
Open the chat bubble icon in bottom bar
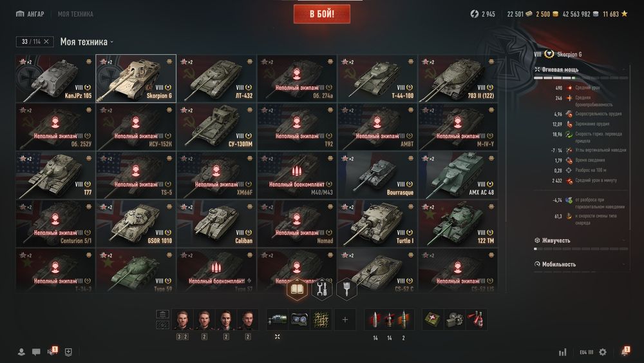[x=36, y=352]
